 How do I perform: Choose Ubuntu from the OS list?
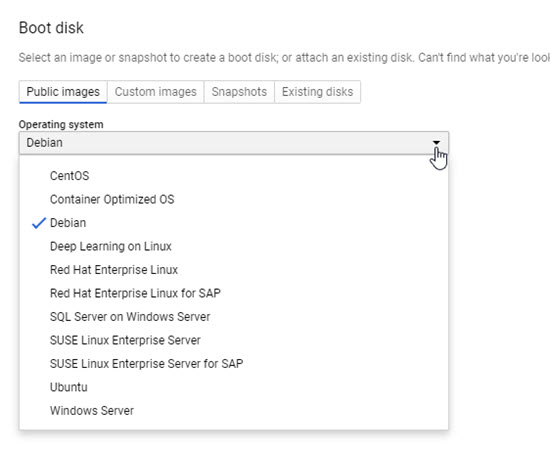(x=234, y=387)
